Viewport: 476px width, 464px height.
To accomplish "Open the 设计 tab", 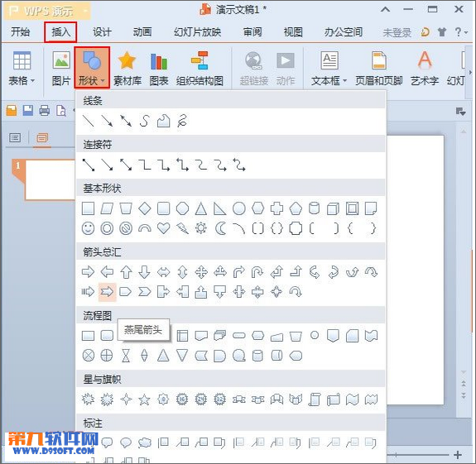I will coord(102,31).
